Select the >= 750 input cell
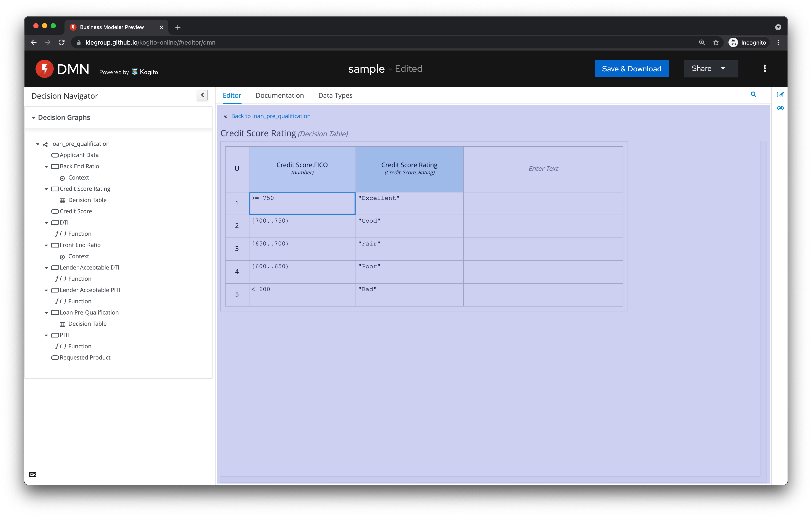812x517 pixels. coord(302,203)
